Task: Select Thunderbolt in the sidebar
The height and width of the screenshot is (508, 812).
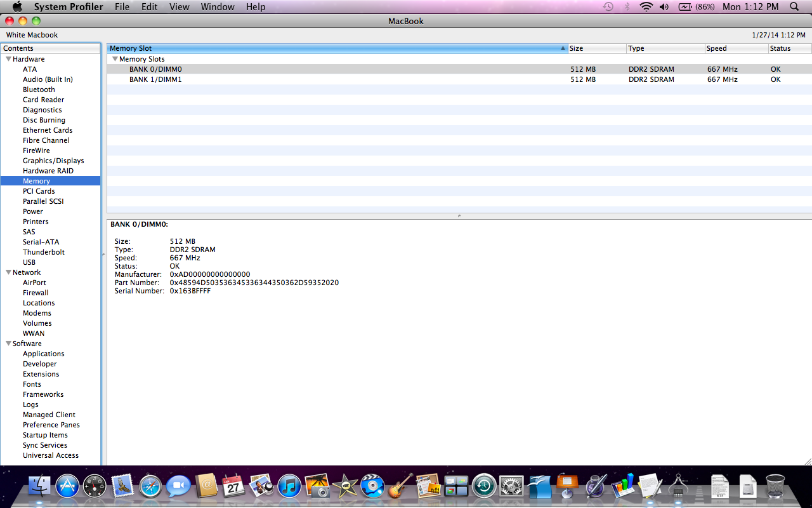Action: (x=44, y=252)
